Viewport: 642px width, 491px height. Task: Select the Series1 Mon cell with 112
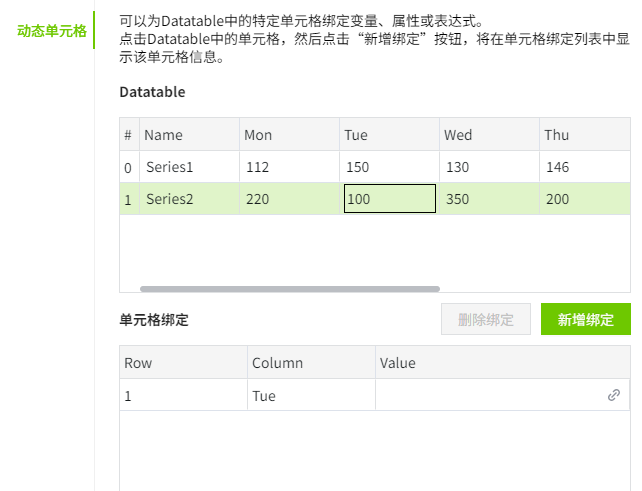(289, 167)
